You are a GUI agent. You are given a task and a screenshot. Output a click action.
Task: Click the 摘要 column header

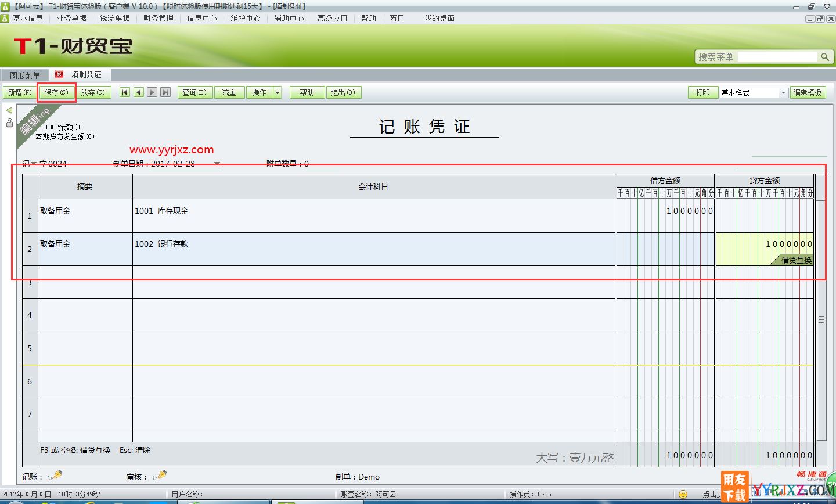(x=85, y=186)
